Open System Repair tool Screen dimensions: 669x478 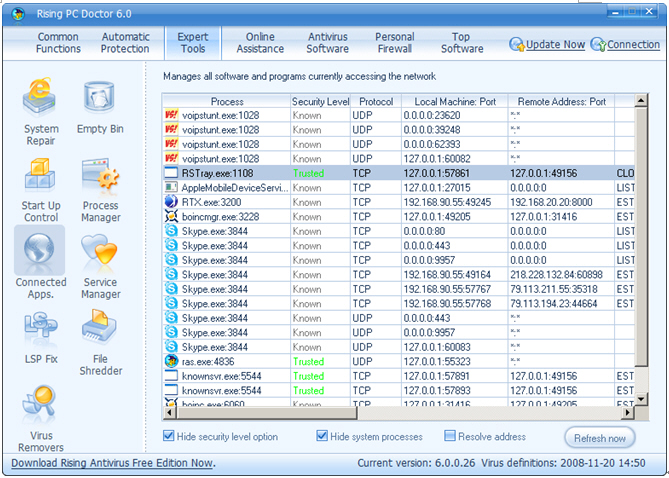point(41,98)
